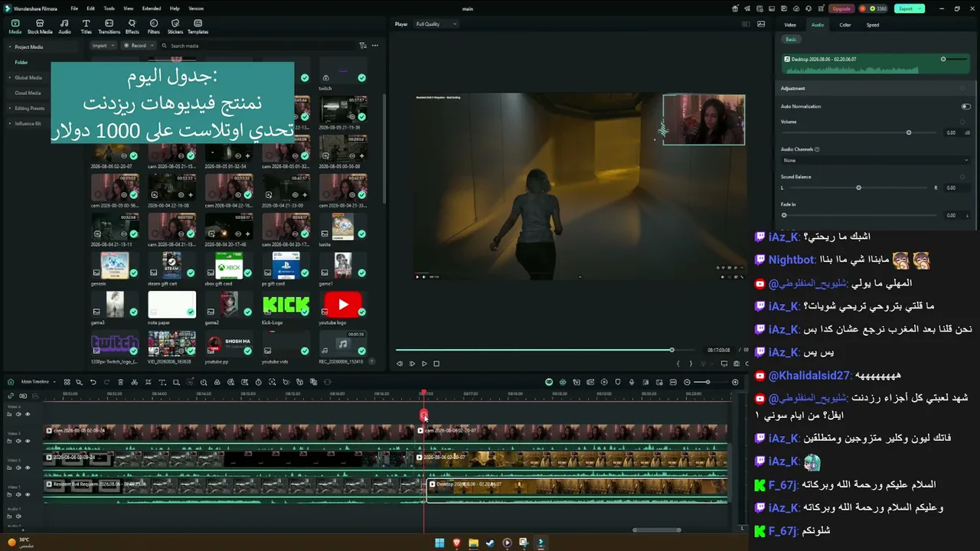
Task: Hide the Video 4 track
Action: click(28, 414)
